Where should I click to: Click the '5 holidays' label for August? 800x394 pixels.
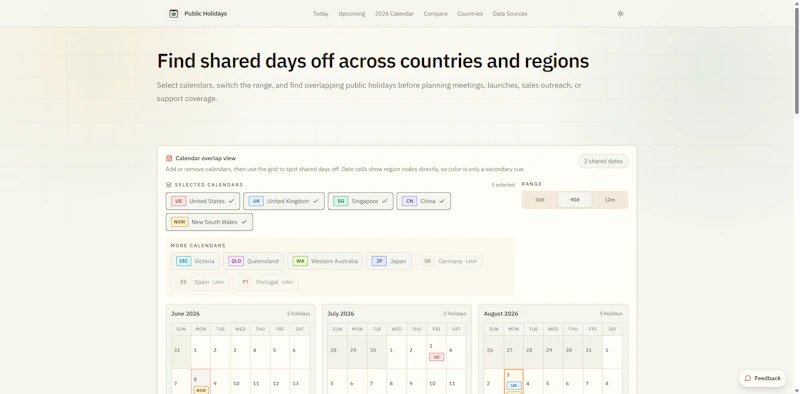pos(611,313)
